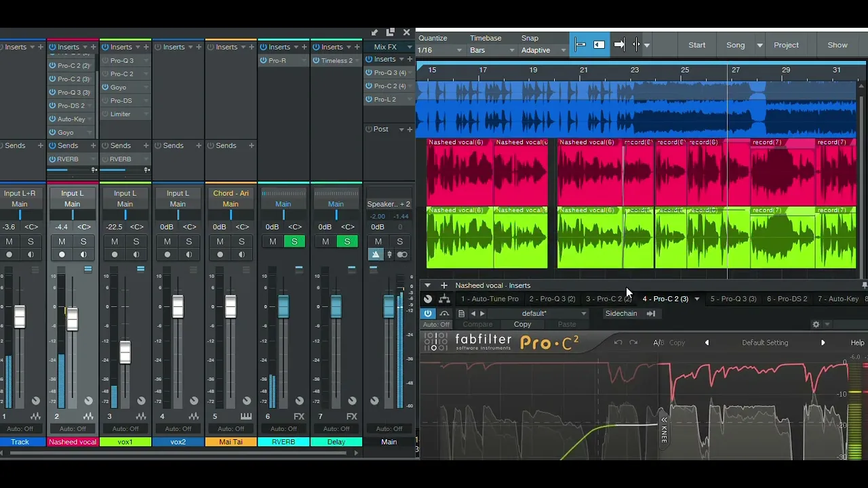Screen dimensions: 868x488
Task: Bypass Goyo insert on vox1 channel
Action: pos(105,87)
